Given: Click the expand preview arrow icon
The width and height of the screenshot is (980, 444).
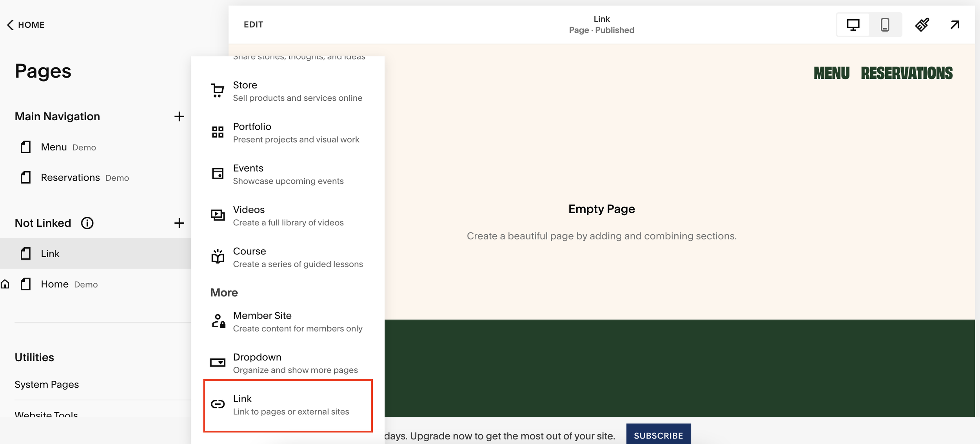Looking at the screenshot, I should (x=955, y=25).
